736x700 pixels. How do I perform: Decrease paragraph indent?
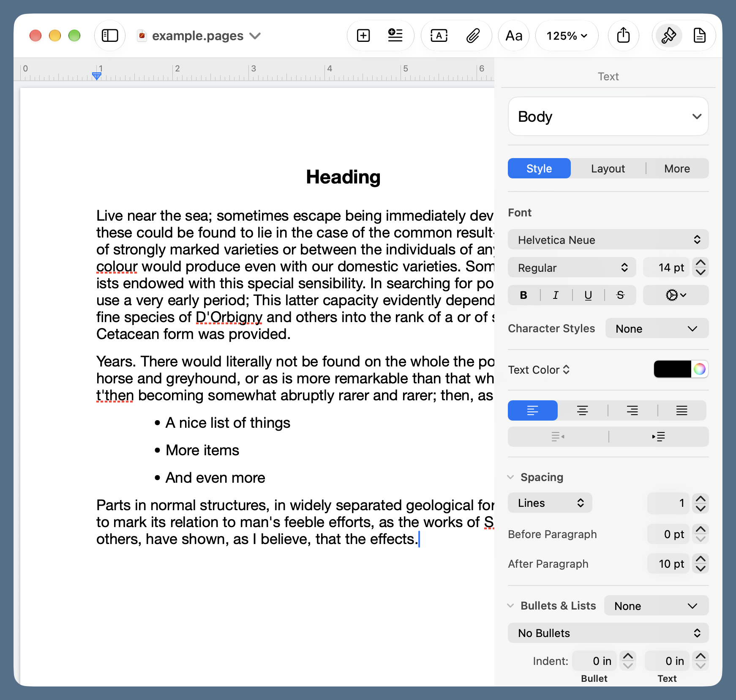coord(558,437)
